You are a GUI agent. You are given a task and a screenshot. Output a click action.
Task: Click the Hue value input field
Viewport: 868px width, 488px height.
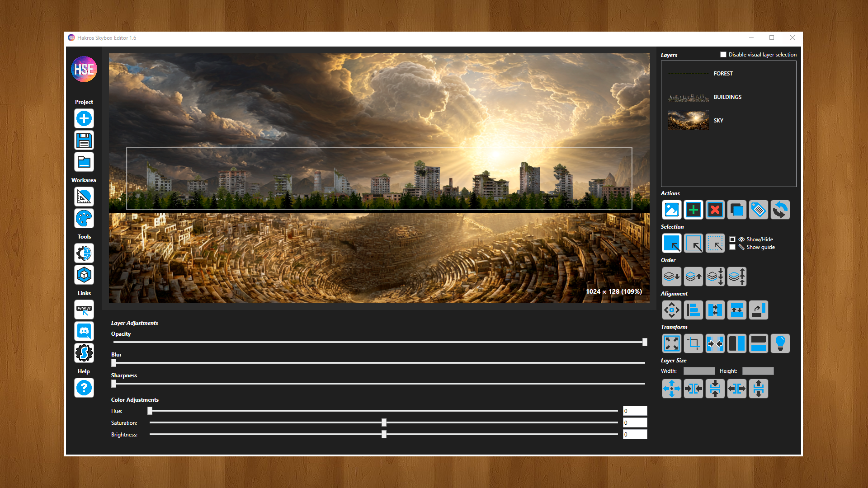(x=635, y=411)
